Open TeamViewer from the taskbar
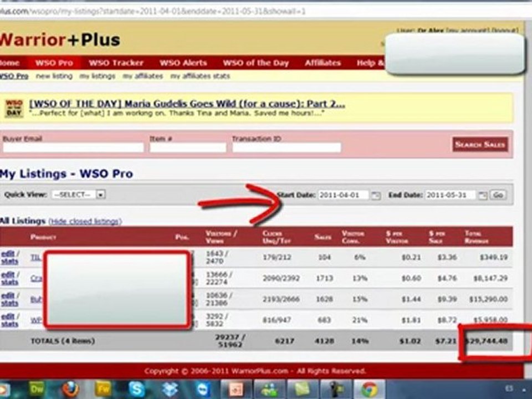The image size is (532, 399). coord(203,389)
